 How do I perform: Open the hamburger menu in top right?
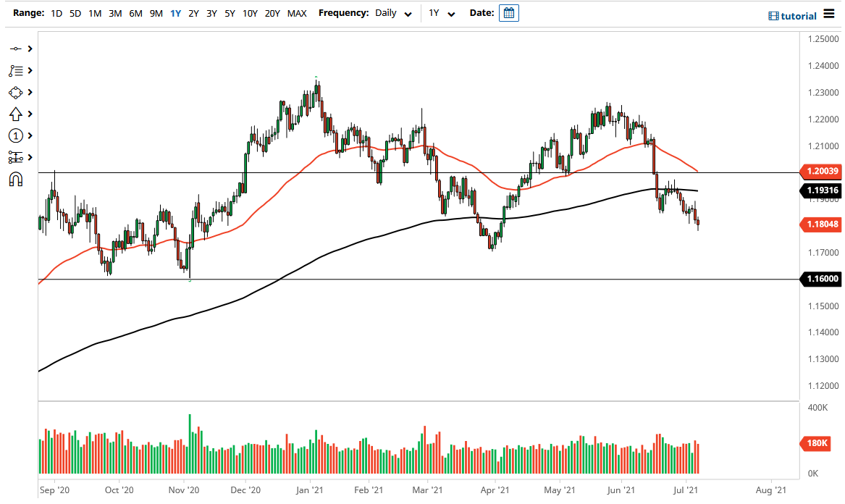click(829, 15)
